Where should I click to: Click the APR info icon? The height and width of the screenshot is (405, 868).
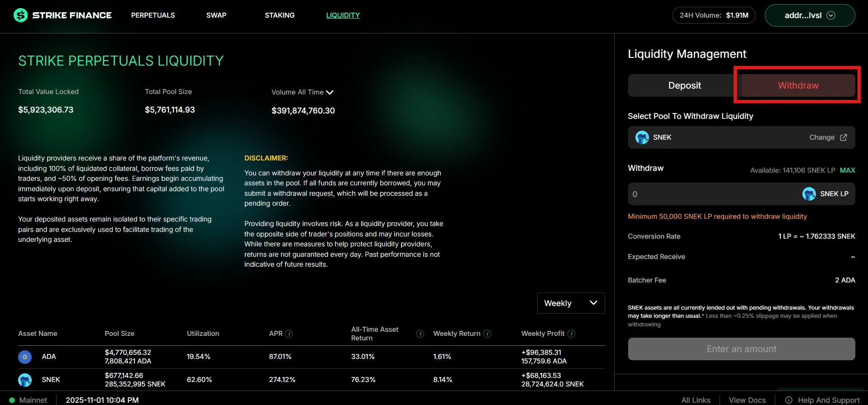tap(289, 334)
